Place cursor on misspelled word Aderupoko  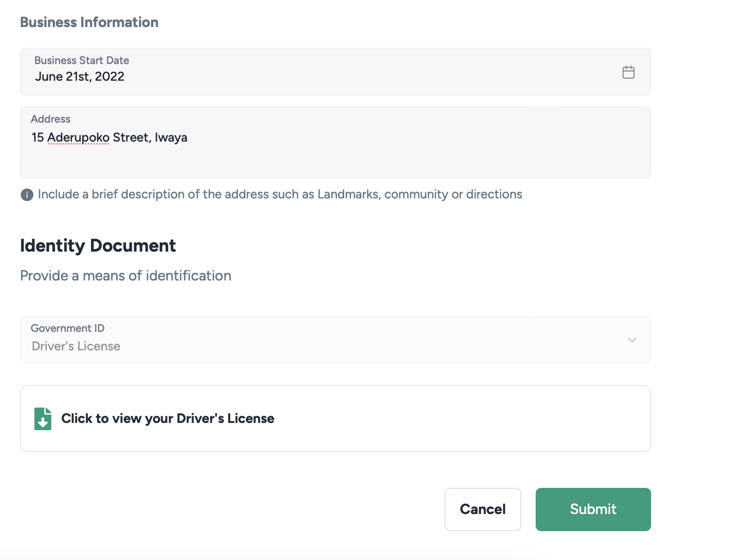pos(78,138)
